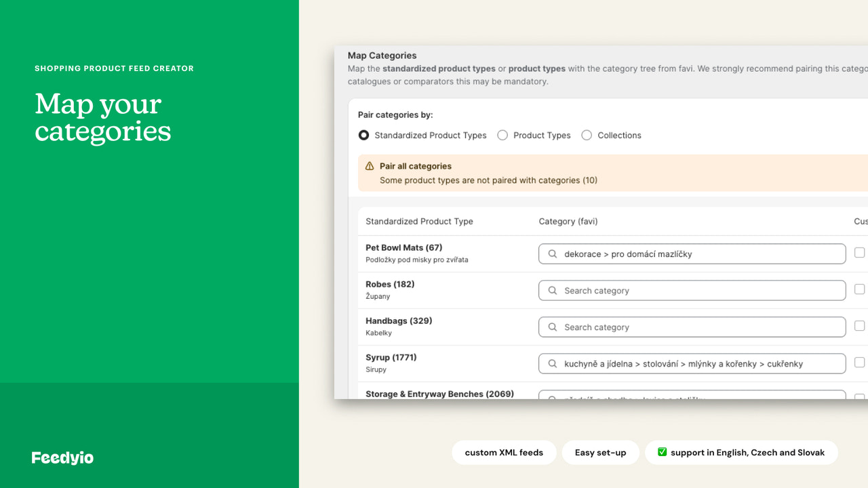Tick the checkbox beside the Robes row
The height and width of the screenshot is (488, 868).
(860, 289)
